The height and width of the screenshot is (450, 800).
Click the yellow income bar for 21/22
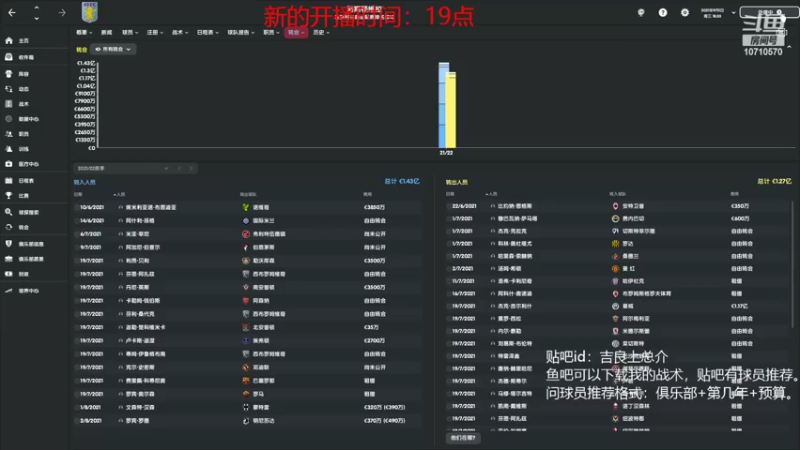click(x=452, y=110)
